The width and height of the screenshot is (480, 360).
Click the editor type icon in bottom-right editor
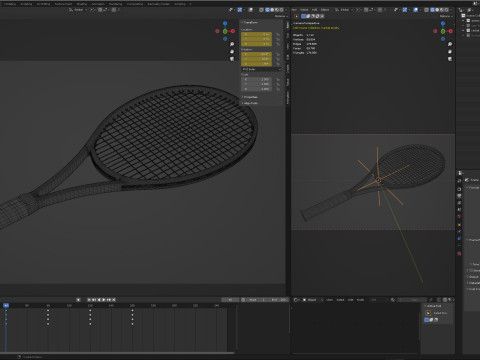[297, 300]
